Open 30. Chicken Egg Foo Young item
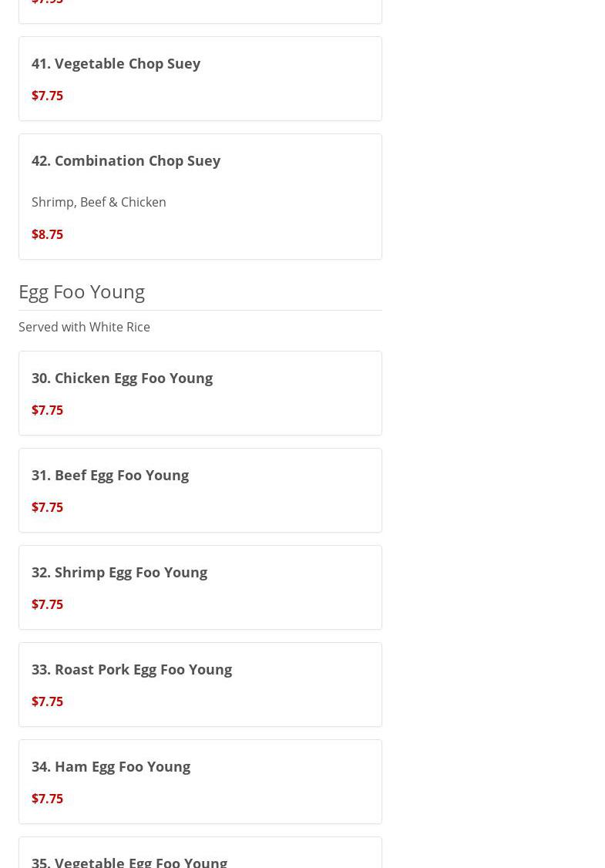The height and width of the screenshot is (868, 605). [x=122, y=378]
